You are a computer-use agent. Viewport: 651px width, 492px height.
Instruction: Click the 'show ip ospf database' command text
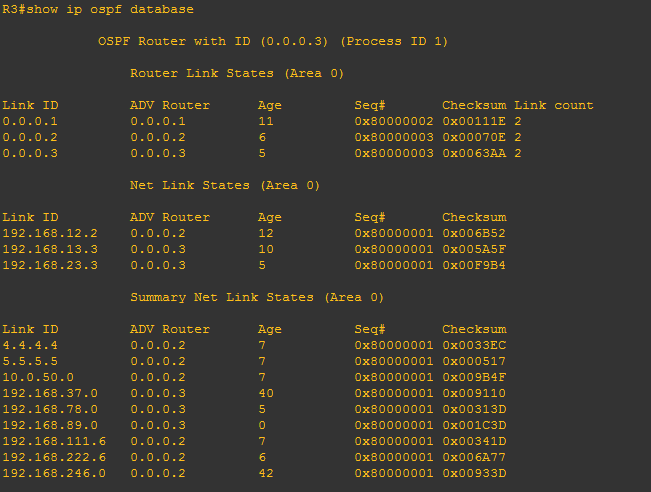coord(110,10)
